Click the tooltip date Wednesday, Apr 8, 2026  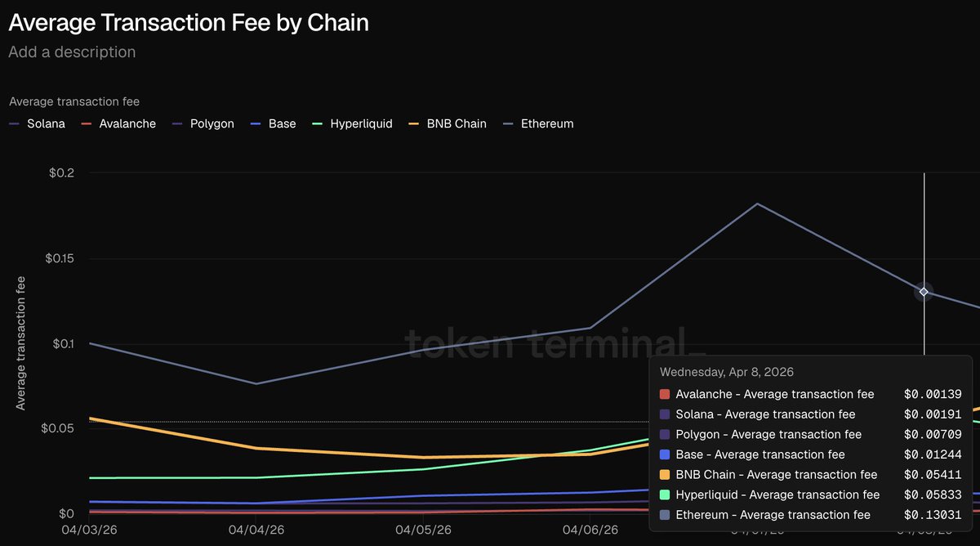(727, 372)
